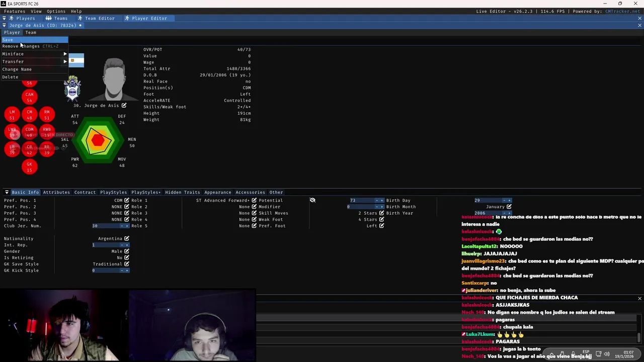Edit the Role 4 None value

254,220
